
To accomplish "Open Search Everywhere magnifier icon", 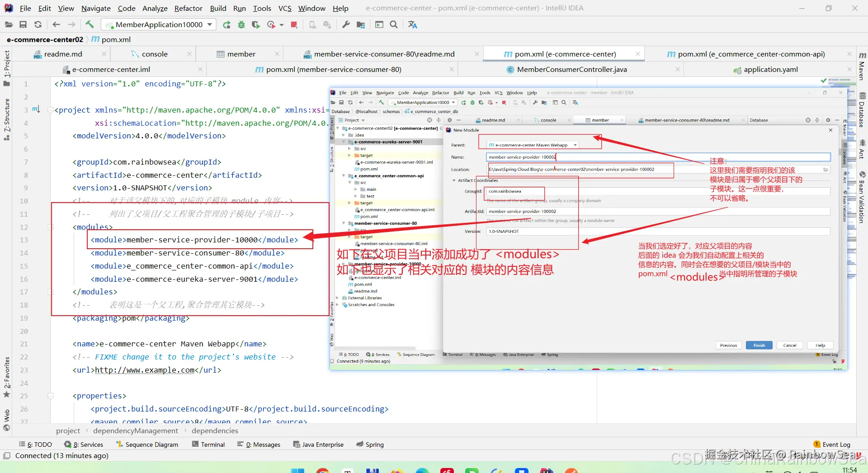I will [394, 24].
